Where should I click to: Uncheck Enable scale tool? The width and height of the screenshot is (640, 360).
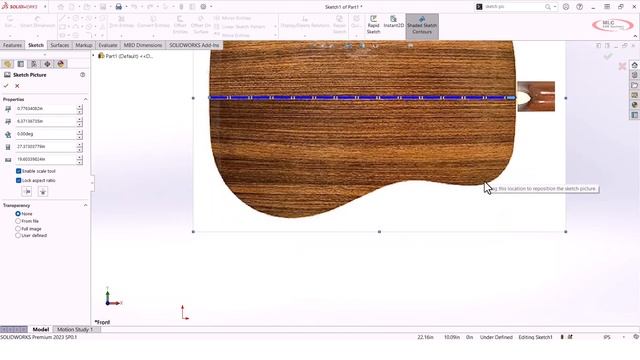(x=18, y=171)
